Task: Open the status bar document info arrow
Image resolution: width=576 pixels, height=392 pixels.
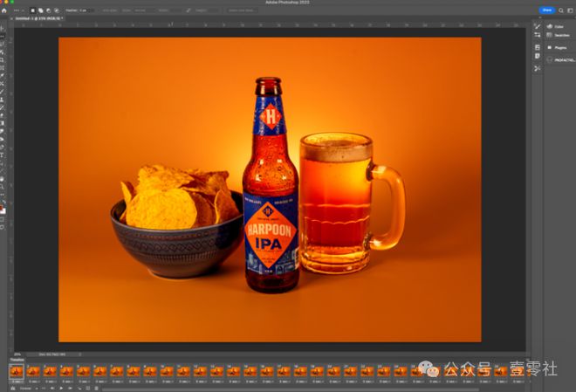Action: [x=79, y=354]
